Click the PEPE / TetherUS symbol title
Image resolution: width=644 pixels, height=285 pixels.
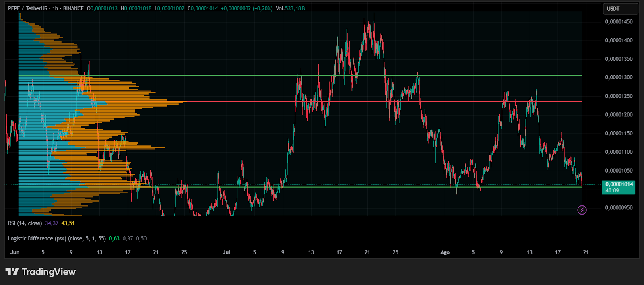[x=27, y=8]
